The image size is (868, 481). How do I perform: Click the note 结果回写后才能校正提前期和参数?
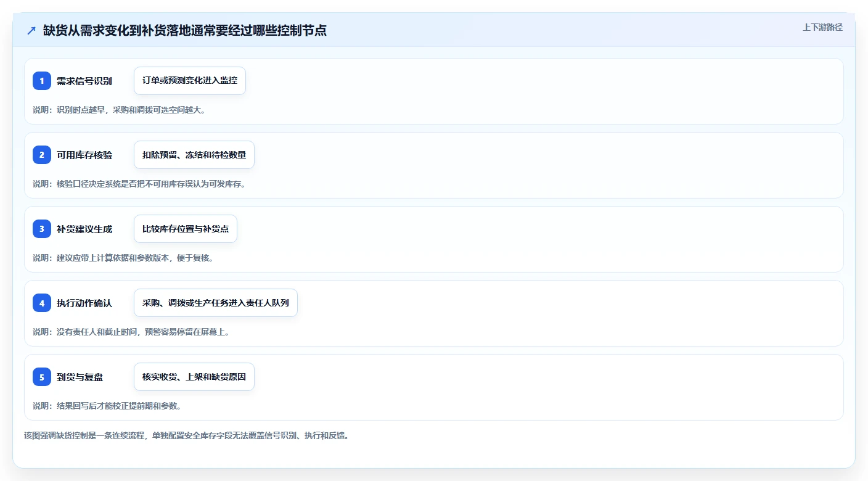point(107,406)
